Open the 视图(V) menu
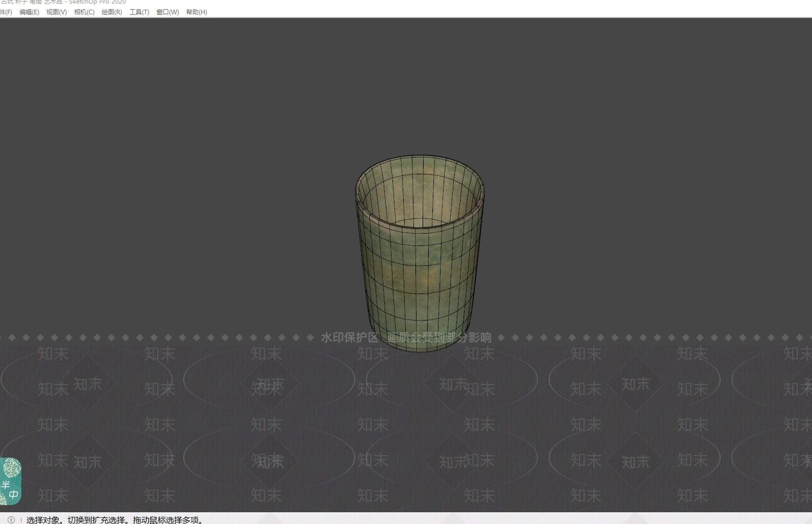The image size is (812, 524). (x=56, y=12)
